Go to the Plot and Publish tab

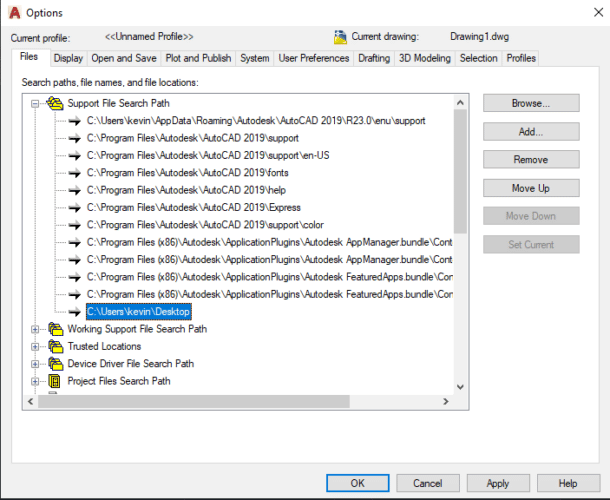198,58
